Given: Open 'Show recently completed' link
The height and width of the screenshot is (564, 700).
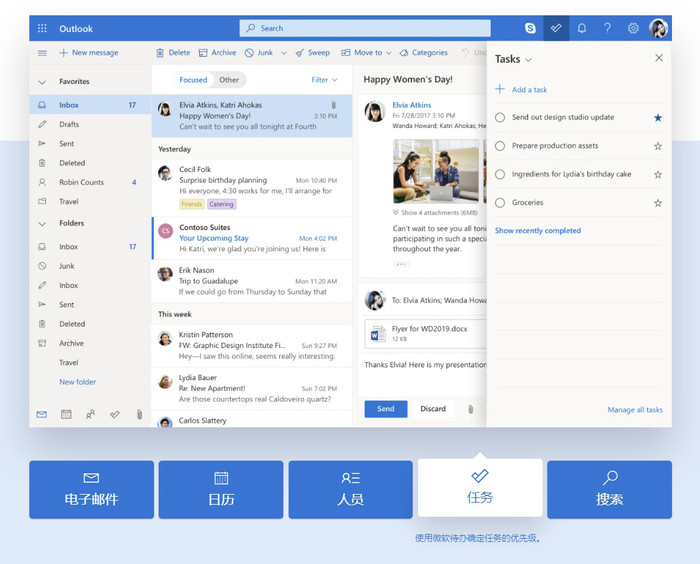Looking at the screenshot, I should (537, 231).
